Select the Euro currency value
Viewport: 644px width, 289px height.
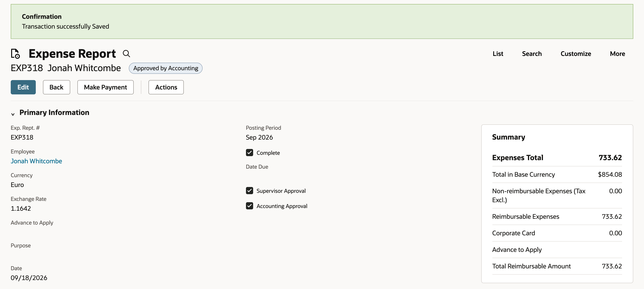tap(17, 185)
